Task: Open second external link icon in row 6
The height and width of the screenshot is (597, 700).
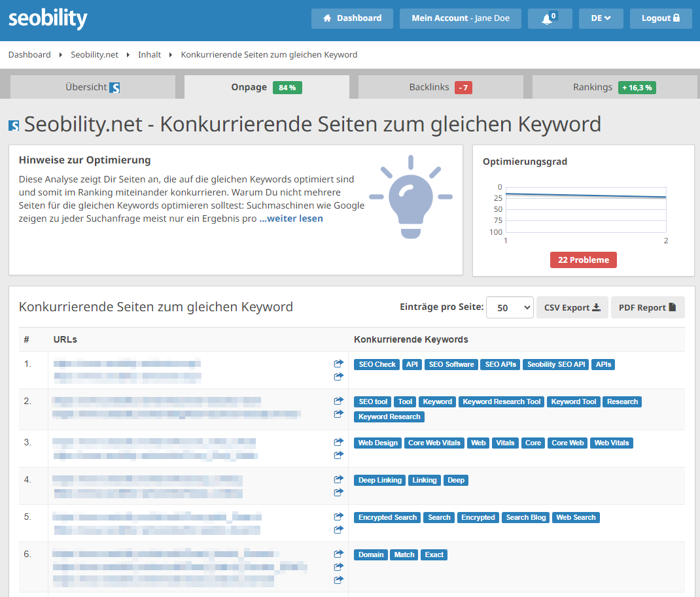Action: (338, 567)
